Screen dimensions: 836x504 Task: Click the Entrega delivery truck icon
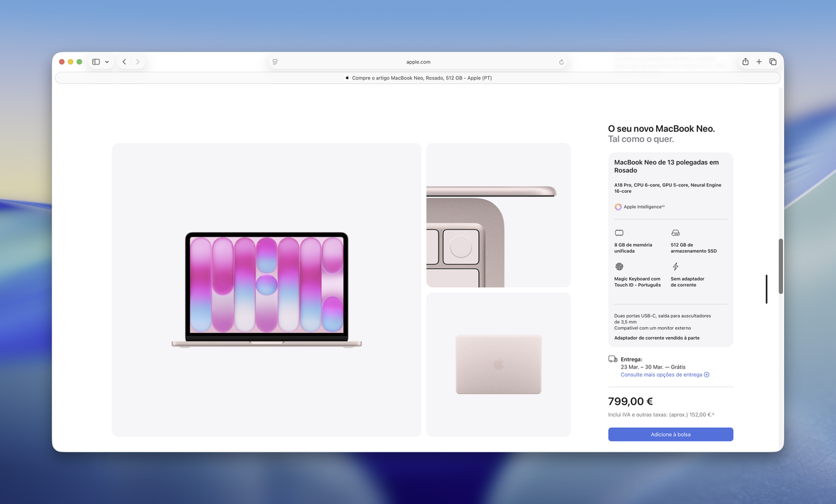(612, 358)
